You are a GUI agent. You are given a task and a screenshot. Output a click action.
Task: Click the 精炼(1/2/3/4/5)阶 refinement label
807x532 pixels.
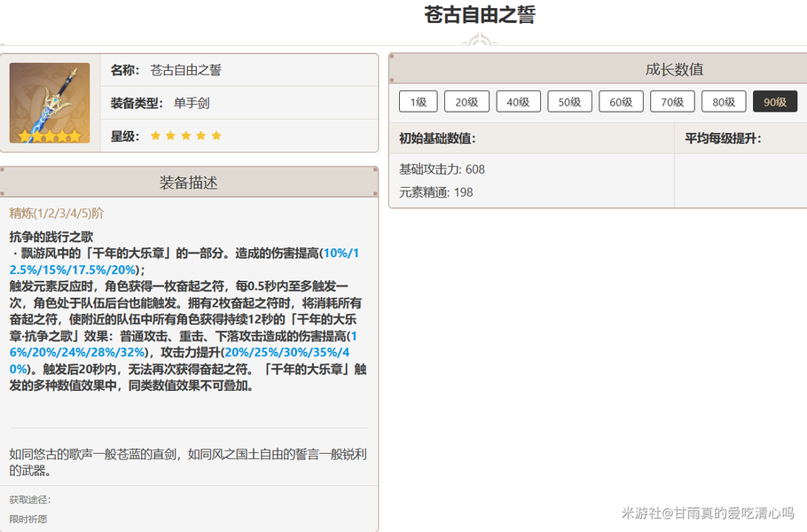point(57,214)
